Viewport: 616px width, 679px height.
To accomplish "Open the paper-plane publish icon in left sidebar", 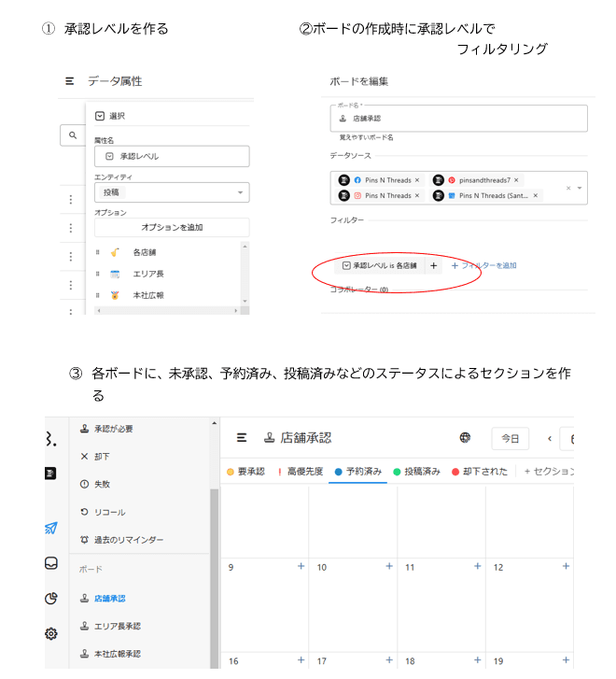I will 51,528.
